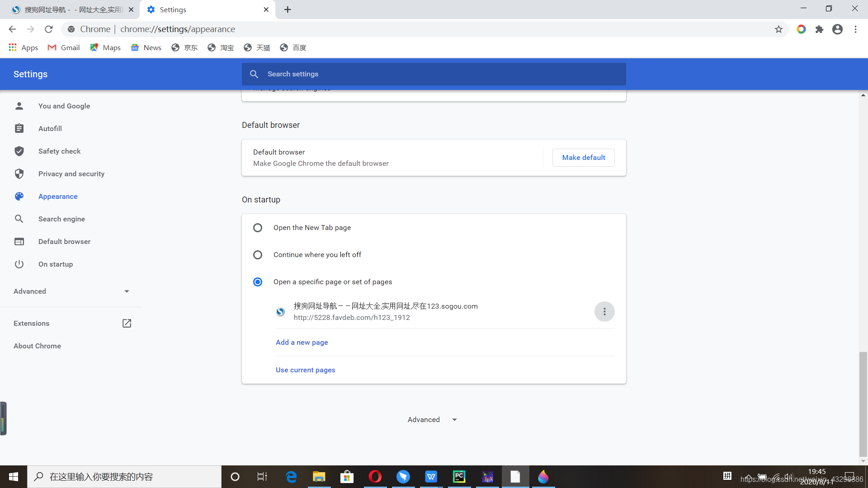Click the Autofill sidebar icon

[19, 129]
